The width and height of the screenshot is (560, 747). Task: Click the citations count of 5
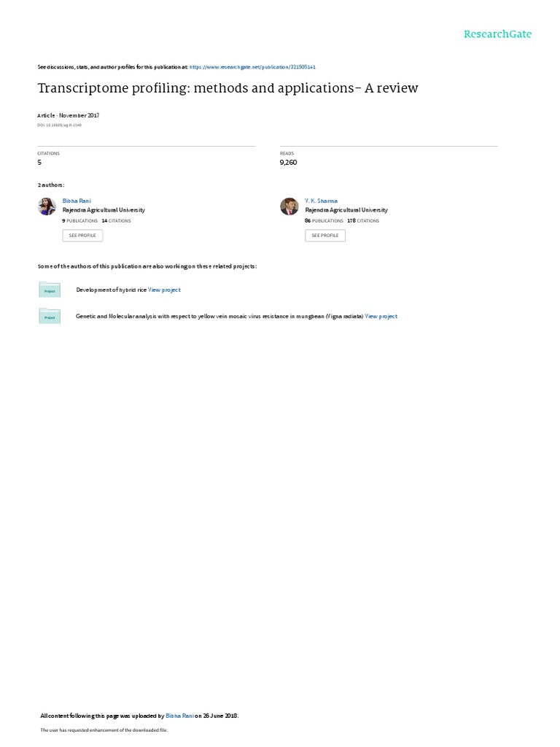point(39,163)
